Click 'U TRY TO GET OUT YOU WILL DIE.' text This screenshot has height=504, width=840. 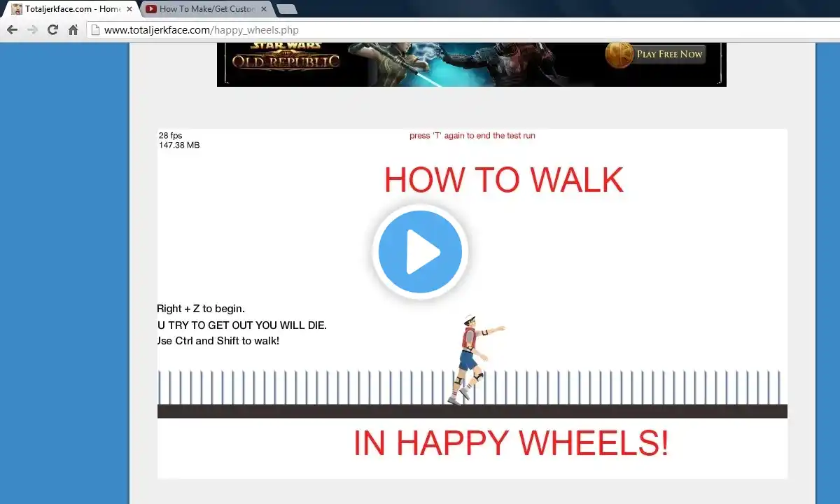point(242,325)
